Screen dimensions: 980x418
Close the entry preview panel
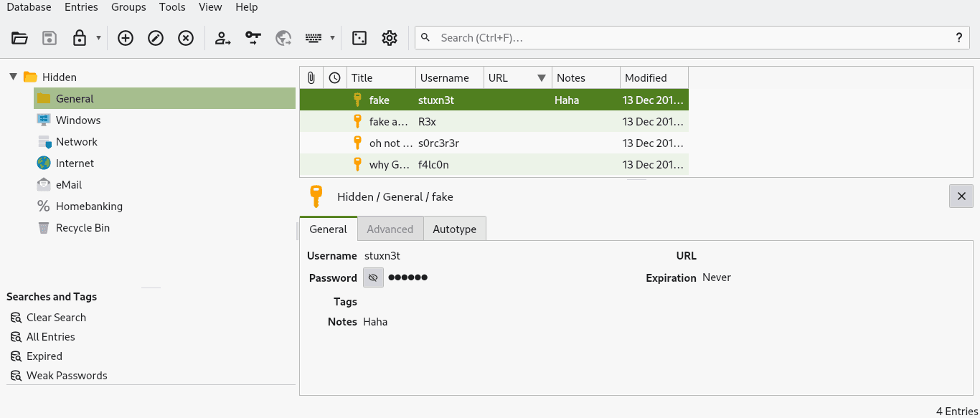coord(961,196)
